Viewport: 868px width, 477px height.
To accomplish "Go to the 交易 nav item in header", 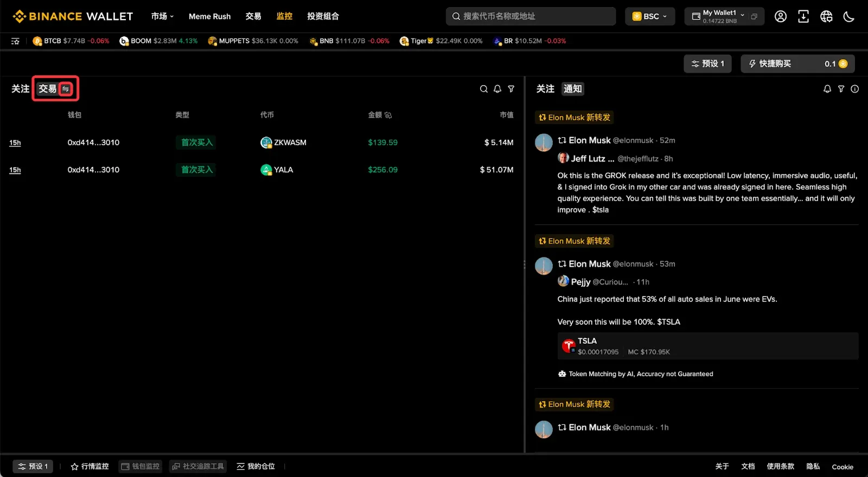I will [253, 16].
